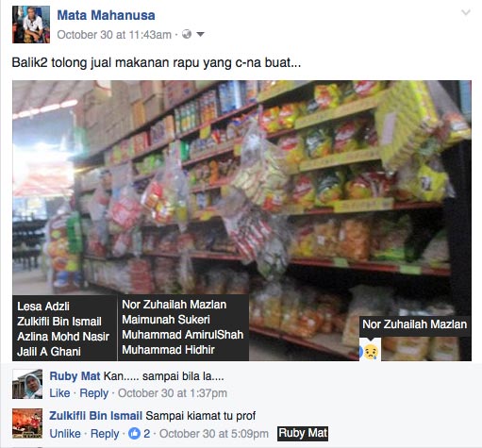Open the October 30 at 5:09pm timestamp
482x448 pixels.
[x=214, y=434]
